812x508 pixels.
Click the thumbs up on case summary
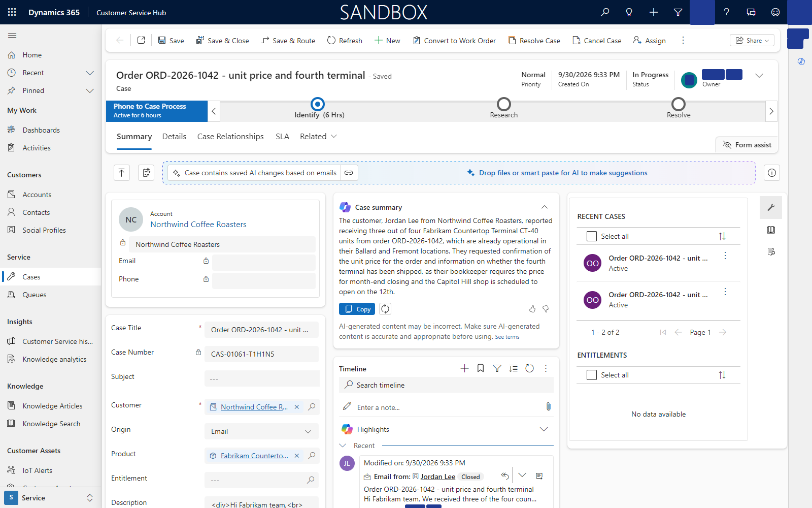coord(532,309)
